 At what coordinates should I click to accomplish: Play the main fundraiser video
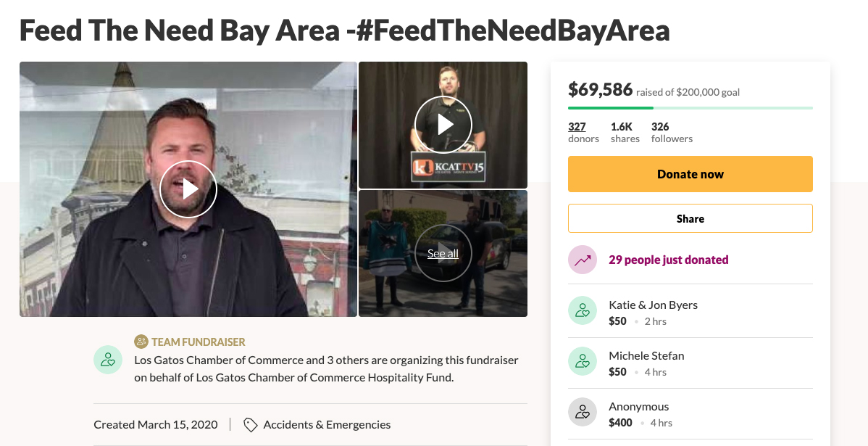[188, 189]
